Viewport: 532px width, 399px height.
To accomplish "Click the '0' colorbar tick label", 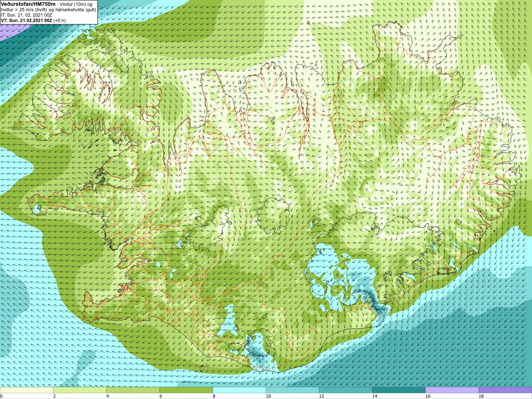I will pyautogui.click(x=1, y=396).
